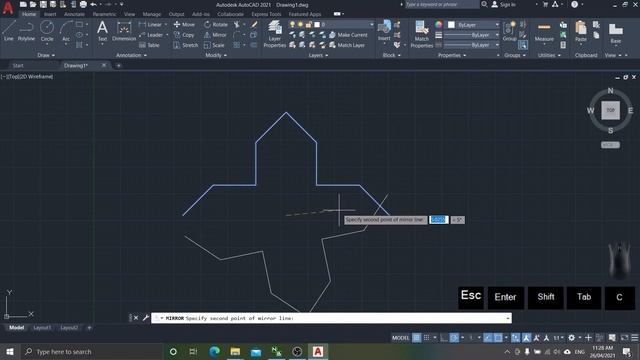Click the Scale tool
Viewport: 640px width, 360px height.
point(214,45)
